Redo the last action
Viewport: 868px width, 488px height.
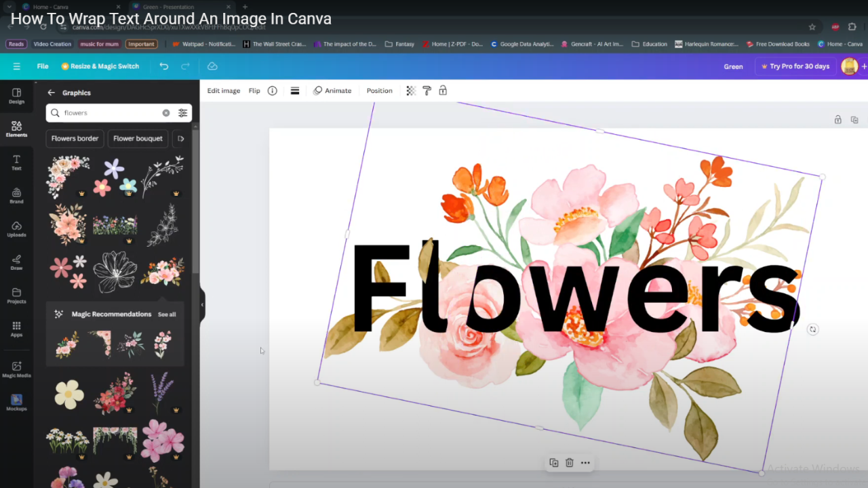tap(185, 66)
